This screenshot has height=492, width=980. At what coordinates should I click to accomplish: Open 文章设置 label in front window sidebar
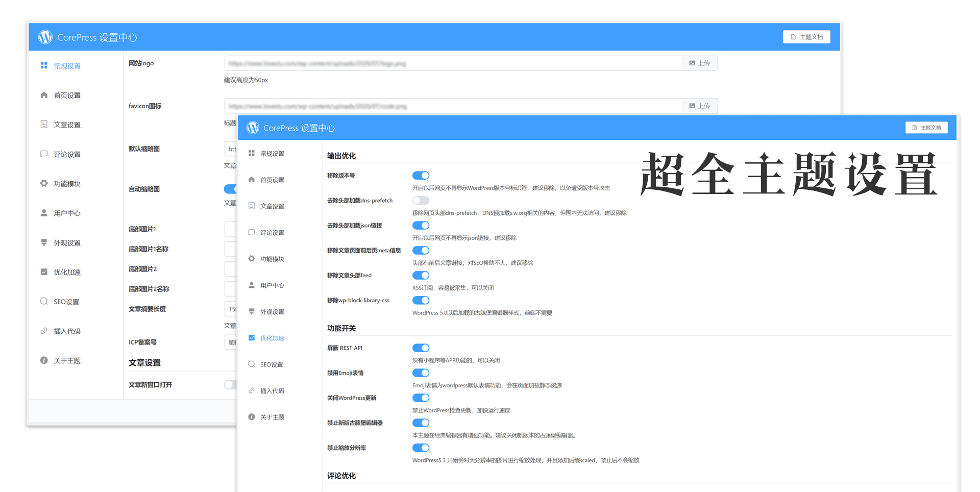coord(272,206)
